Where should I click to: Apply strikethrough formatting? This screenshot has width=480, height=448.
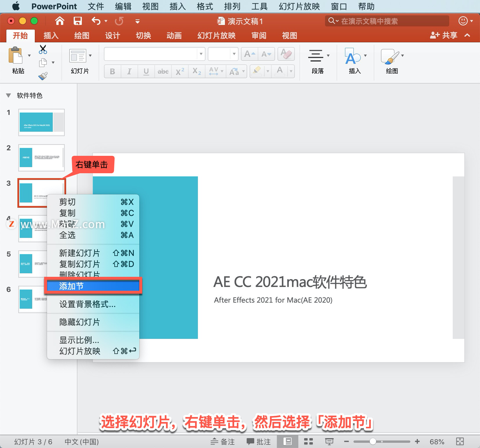(163, 71)
